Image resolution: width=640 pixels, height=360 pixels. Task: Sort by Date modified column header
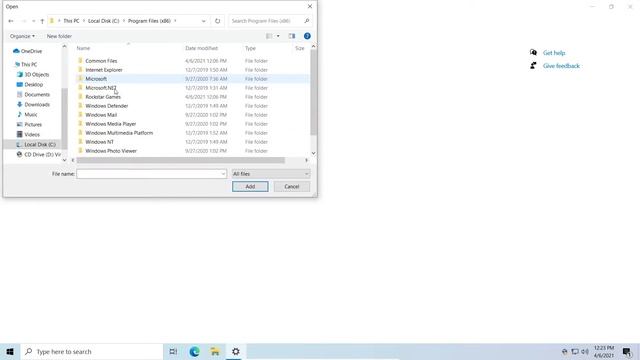tap(202, 48)
